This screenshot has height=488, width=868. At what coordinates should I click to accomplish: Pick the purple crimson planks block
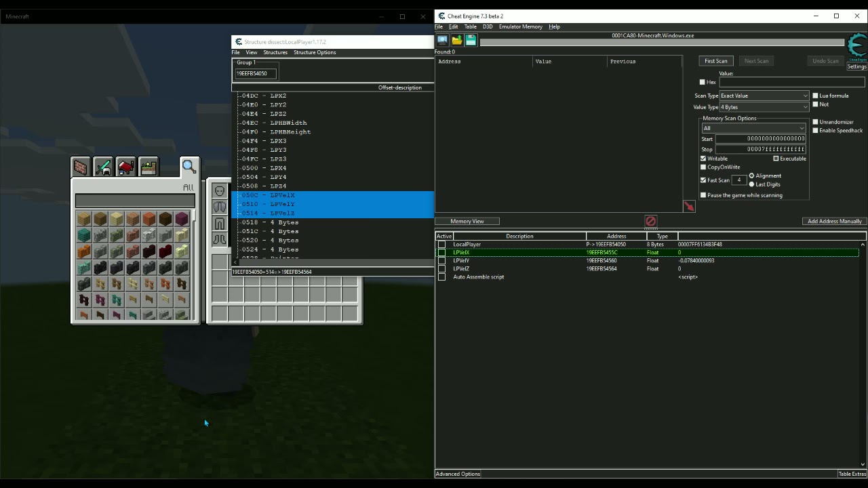pyautogui.click(x=182, y=218)
